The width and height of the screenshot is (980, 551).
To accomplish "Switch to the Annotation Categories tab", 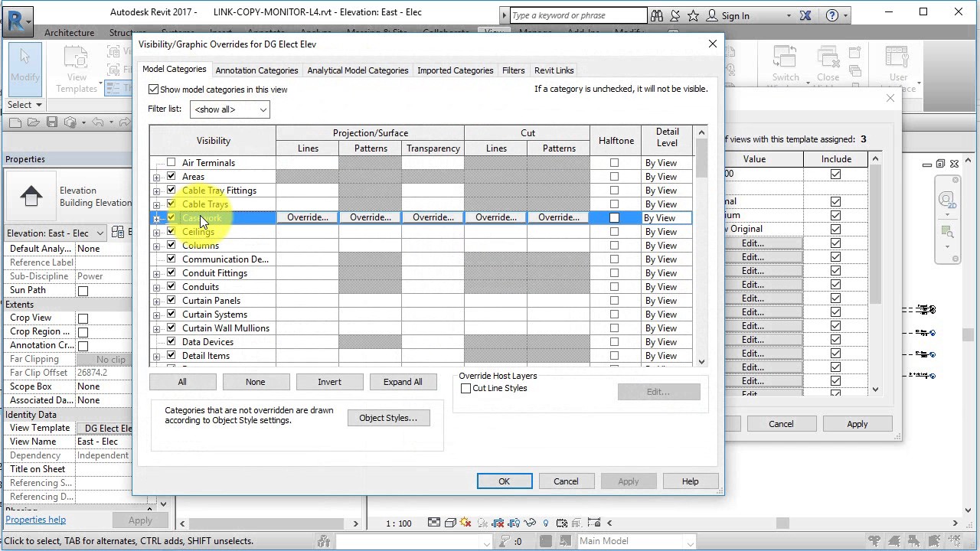I will (x=256, y=70).
